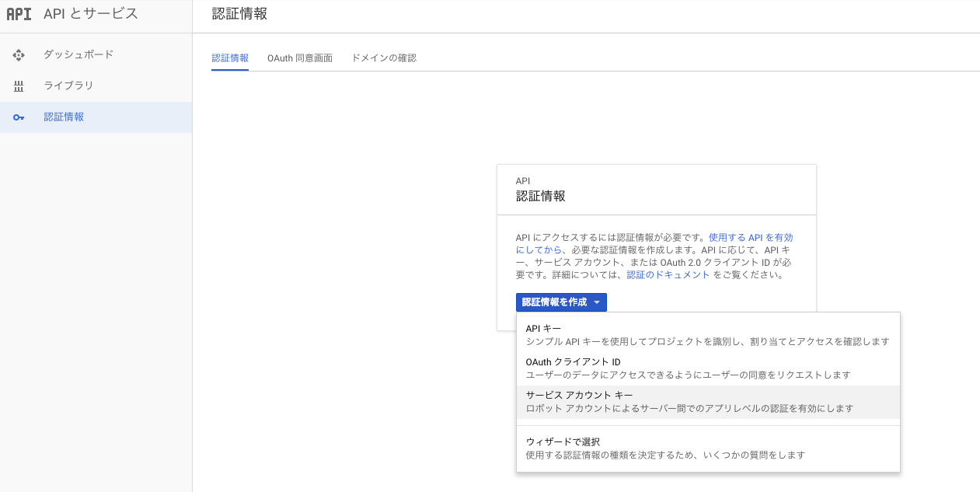Image resolution: width=980 pixels, height=492 pixels.
Task: Click the Library grid icon
Action: pyautogui.click(x=18, y=86)
